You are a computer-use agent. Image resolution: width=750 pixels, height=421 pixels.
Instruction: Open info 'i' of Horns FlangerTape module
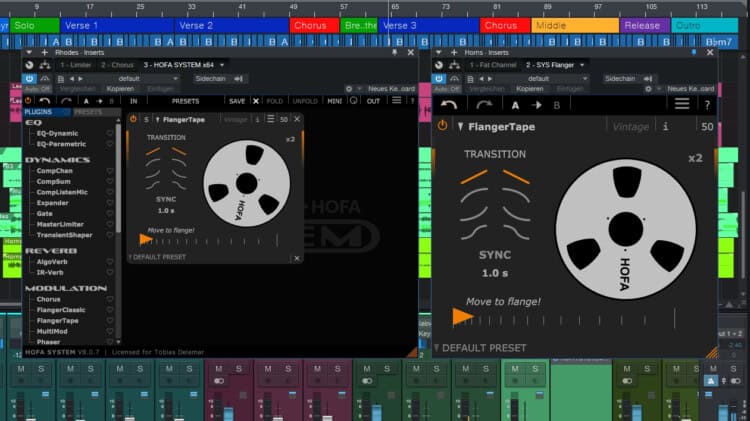pyautogui.click(x=665, y=126)
